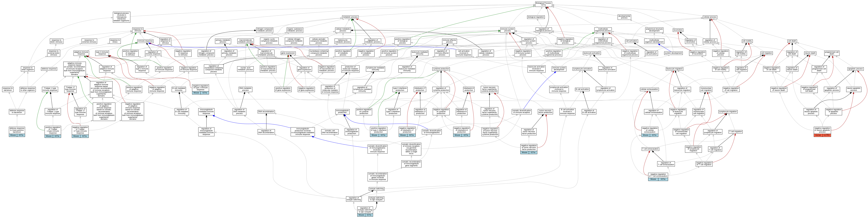Select the 'type II interferon production' node
This screenshot has height=218, width=868.
pyautogui.click(x=400, y=89)
